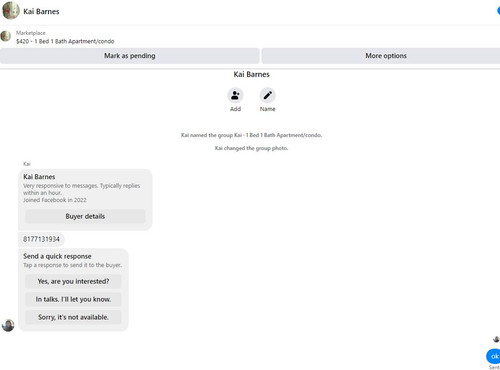Click the sender avatar beside quick responses

pyautogui.click(x=8, y=325)
